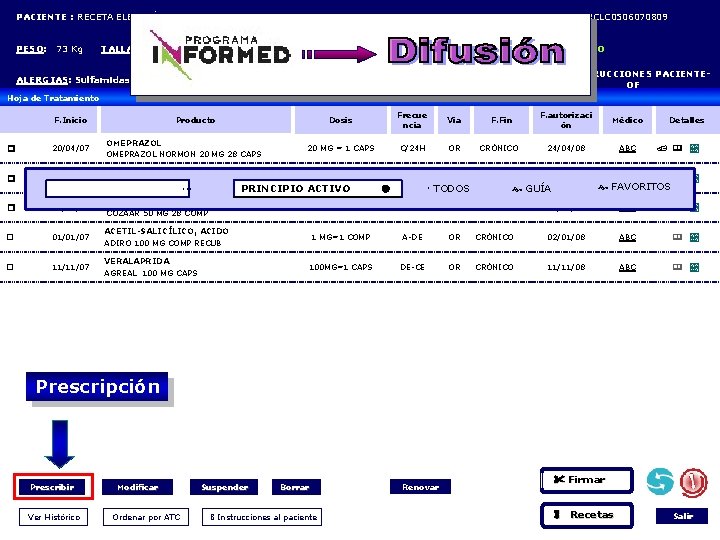This screenshot has width=720, height=540.
Task: Click the Detalles column header
Action: click(686, 120)
